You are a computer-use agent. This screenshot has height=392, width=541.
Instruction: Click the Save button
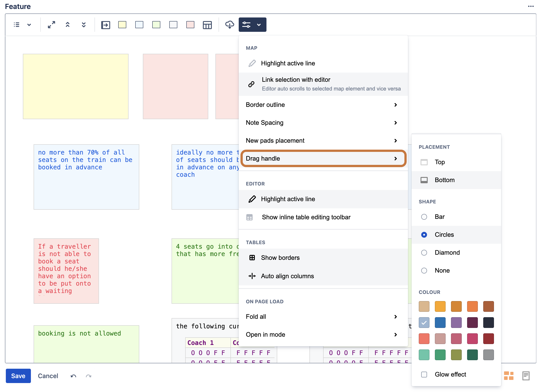pos(18,376)
